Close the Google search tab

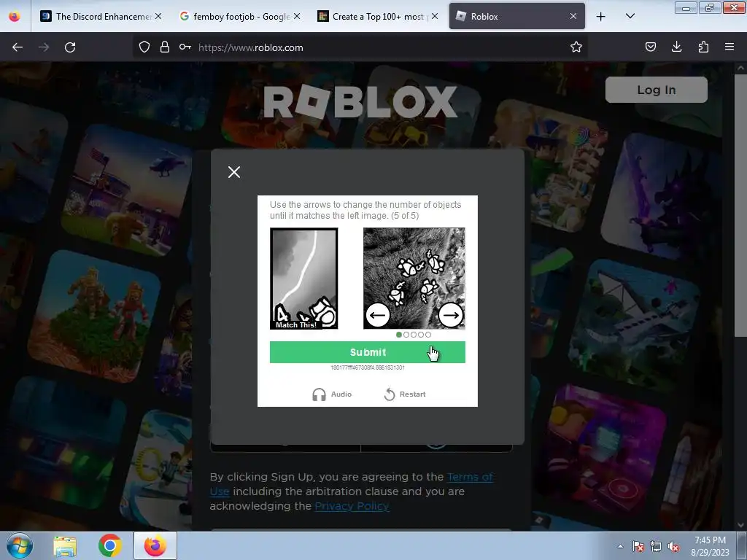(297, 16)
